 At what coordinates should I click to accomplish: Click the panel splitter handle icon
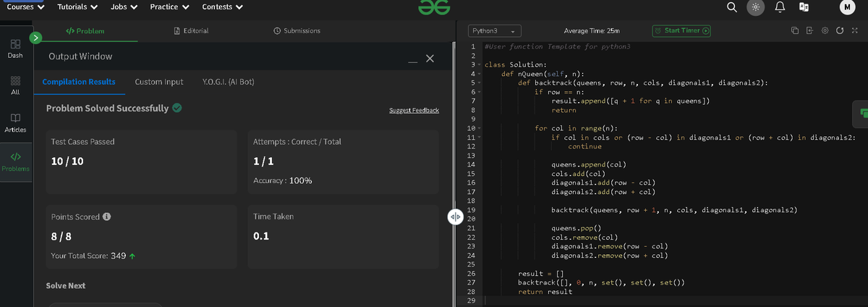click(x=455, y=216)
